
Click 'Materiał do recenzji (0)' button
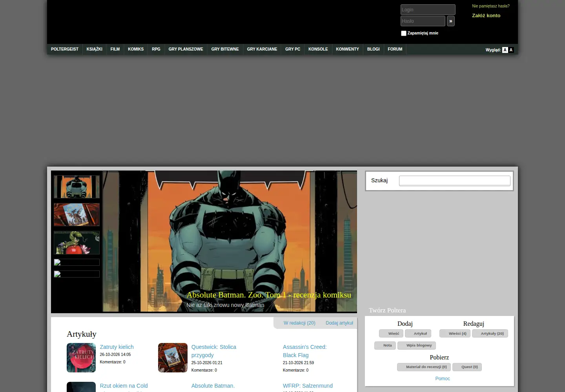pos(424,367)
